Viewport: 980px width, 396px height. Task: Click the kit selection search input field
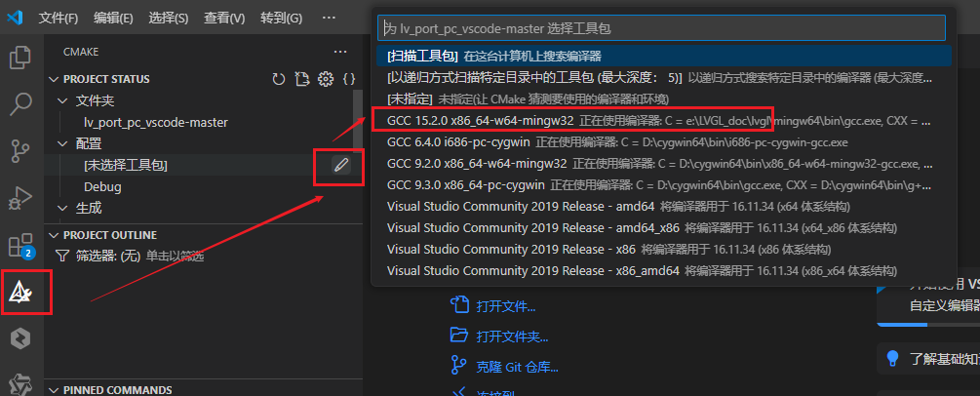pos(661,28)
